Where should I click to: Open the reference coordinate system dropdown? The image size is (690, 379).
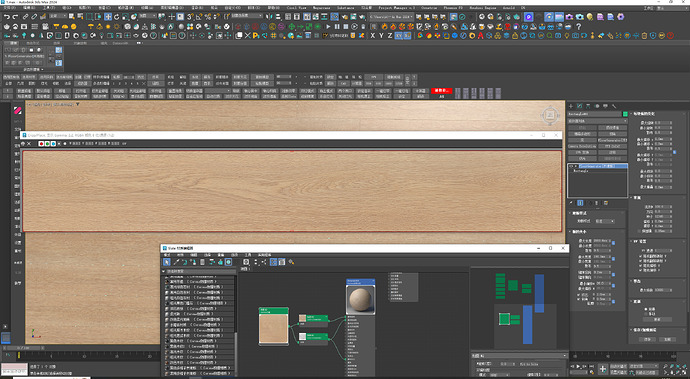[148, 16]
